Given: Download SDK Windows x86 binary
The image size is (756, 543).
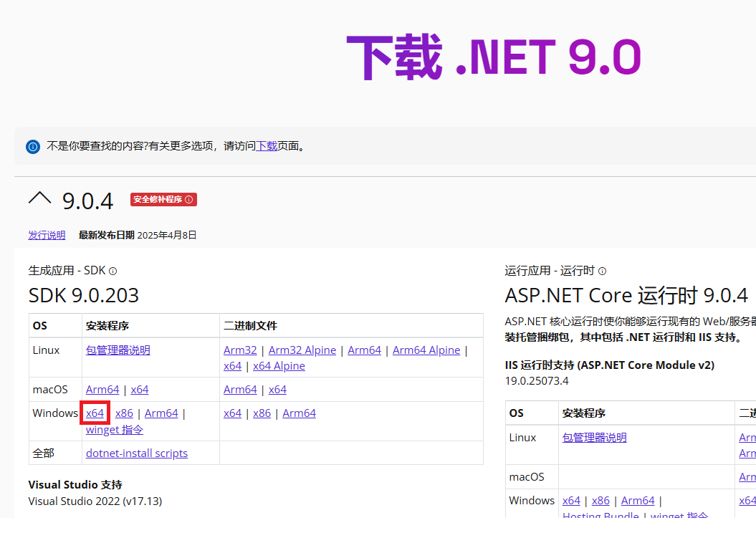Looking at the screenshot, I should coord(262,413).
